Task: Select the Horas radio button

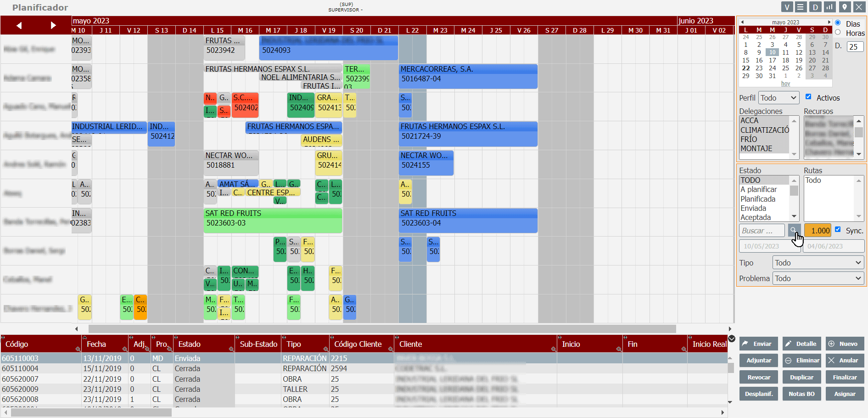Action: click(x=838, y=32)
